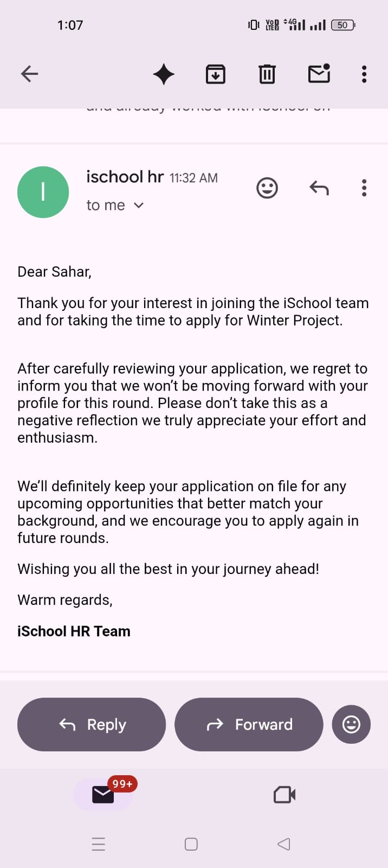The height and width of the screenshot is (868, 388).
Task: Tap reply arrow in message header
Action: pyautogui.click(x=319, y=188)
